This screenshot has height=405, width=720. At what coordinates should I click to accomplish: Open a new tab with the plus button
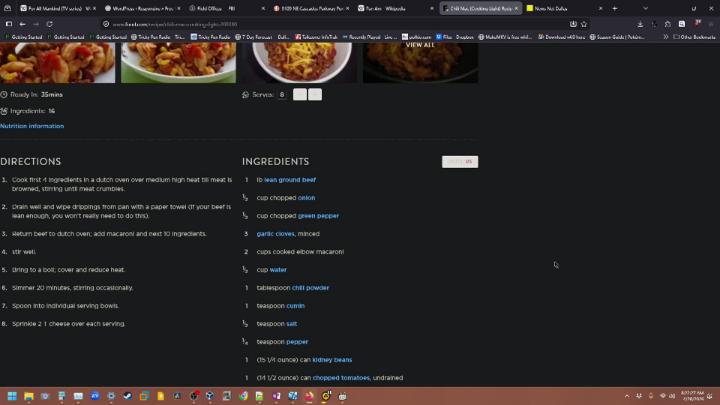[x=615, y=8]
